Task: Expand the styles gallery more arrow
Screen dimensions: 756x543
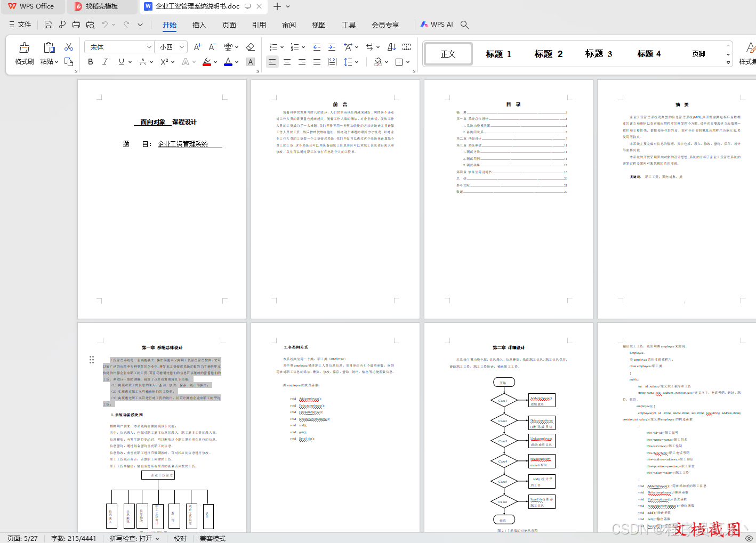Action: [728, 62]
